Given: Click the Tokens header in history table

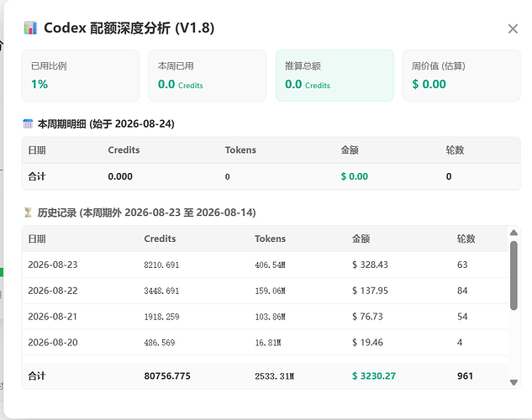Looking at the screenshot, I should [270, 239].
